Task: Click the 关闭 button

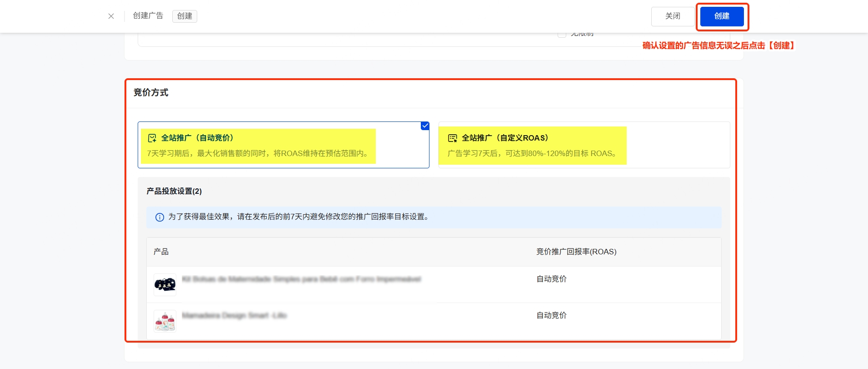Action: click(x=673, y=16)
